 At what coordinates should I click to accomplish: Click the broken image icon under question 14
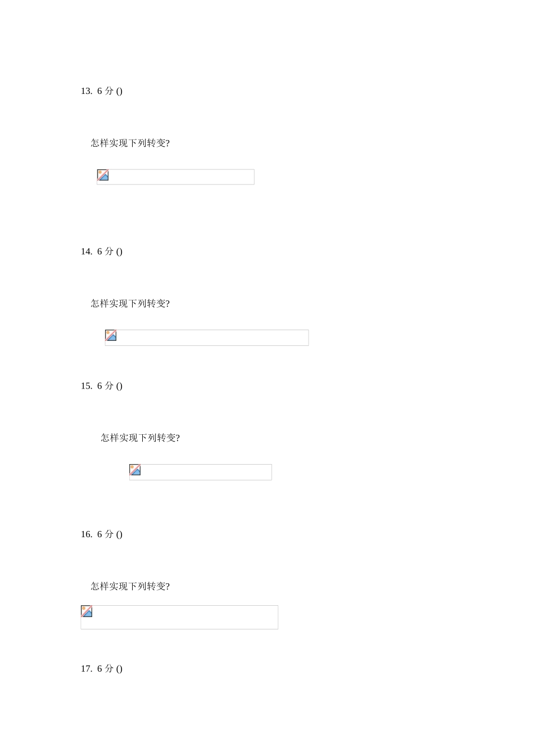point(111,335)
